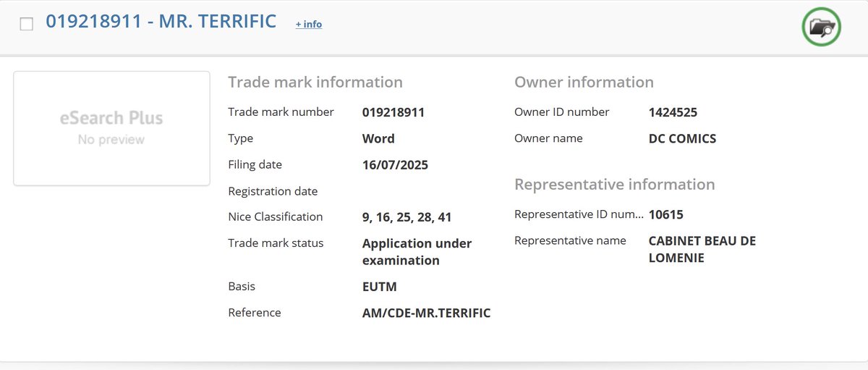Screen dimensions: 868x370
Task: Click the Representative information heading
Action: pyautogui.click(x=615, y=184)
